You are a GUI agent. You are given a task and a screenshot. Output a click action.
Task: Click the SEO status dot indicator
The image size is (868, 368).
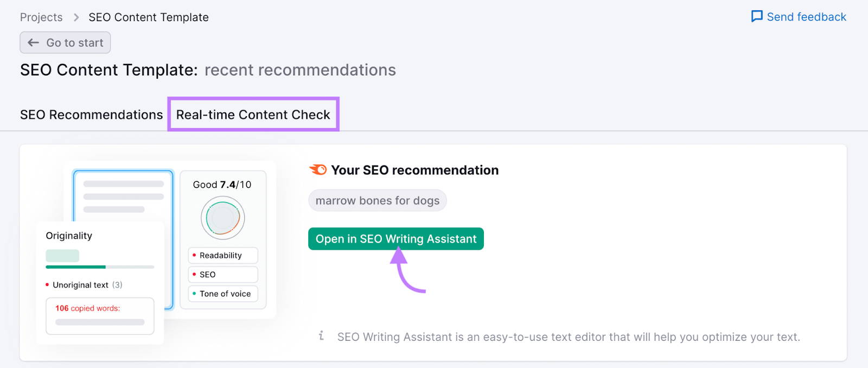pyautogui.click(x=194, y=274)
